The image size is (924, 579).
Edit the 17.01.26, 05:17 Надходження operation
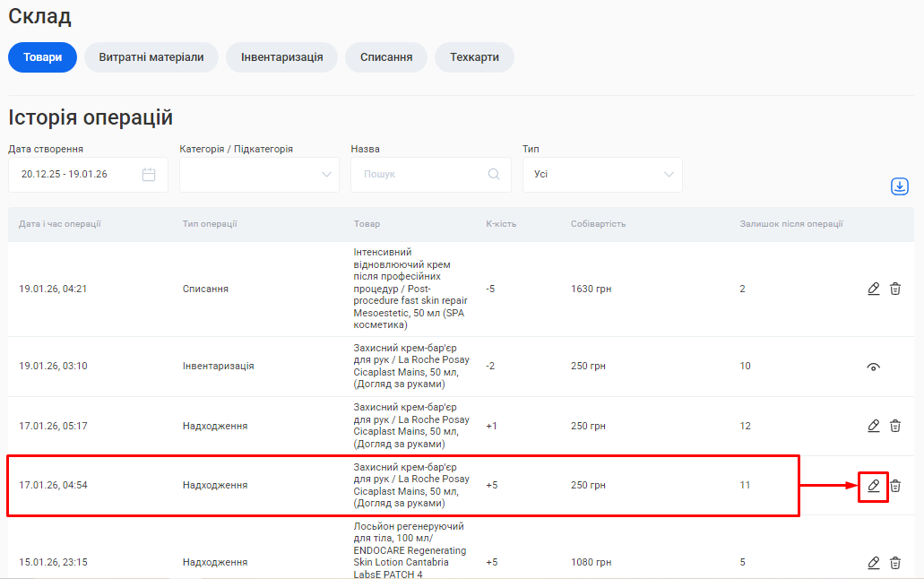tap(874, 426)
